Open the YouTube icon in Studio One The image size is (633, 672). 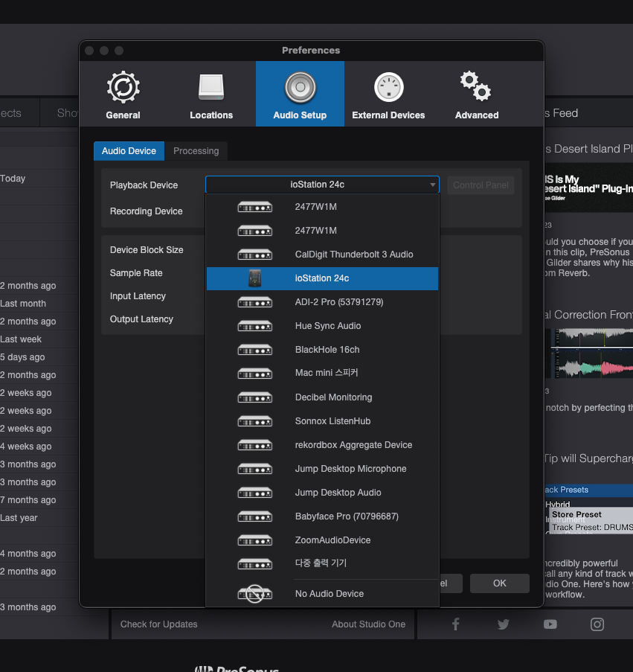pos(550,624)
